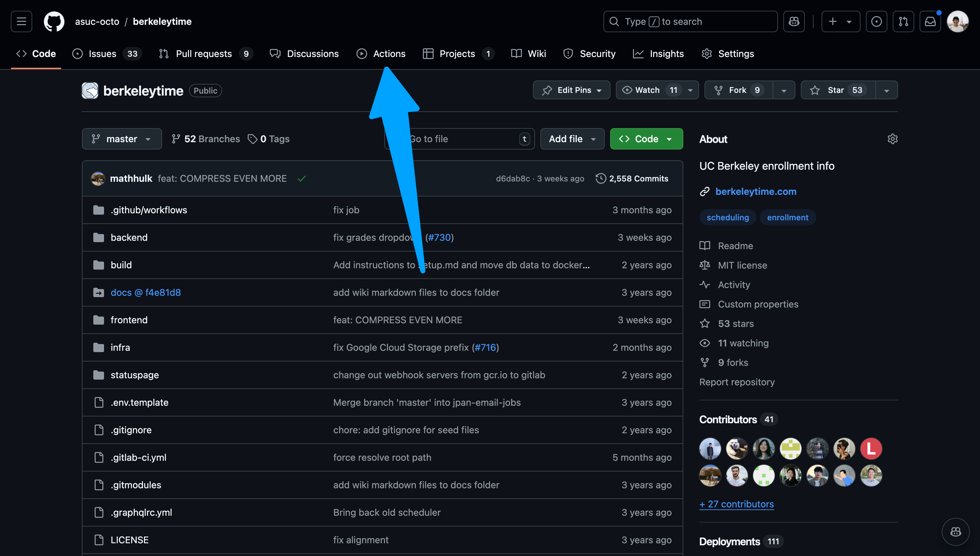Viewport: 980px width, 556px height.
Task: Open the hamburger navigation menu
Action: pyautogui.click(x=21, y=21)
